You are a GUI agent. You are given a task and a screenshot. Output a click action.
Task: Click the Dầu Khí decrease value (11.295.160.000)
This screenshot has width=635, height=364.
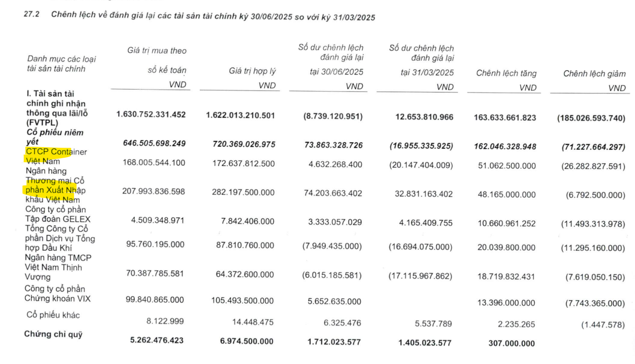click(x=593, y=248)
